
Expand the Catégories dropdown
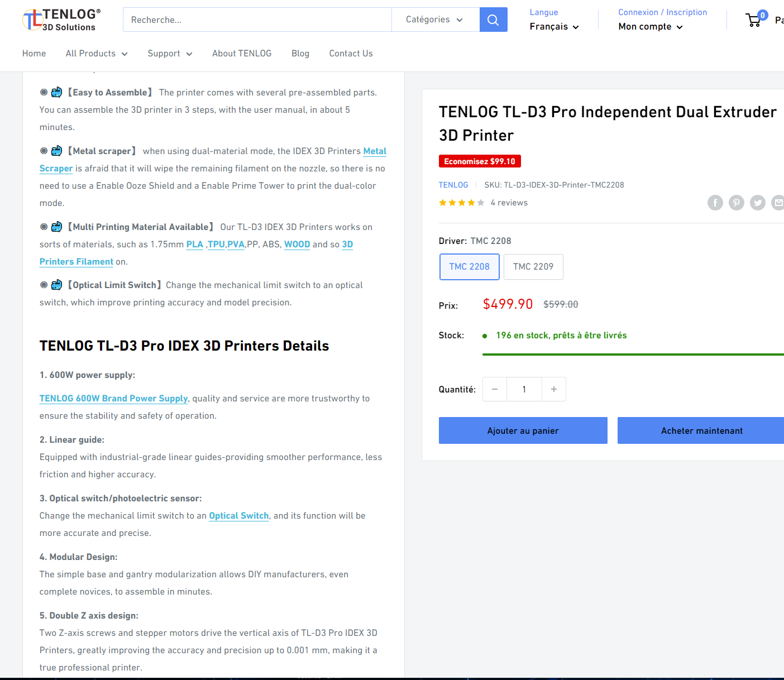pyautogui.click(x=435, y=20)
